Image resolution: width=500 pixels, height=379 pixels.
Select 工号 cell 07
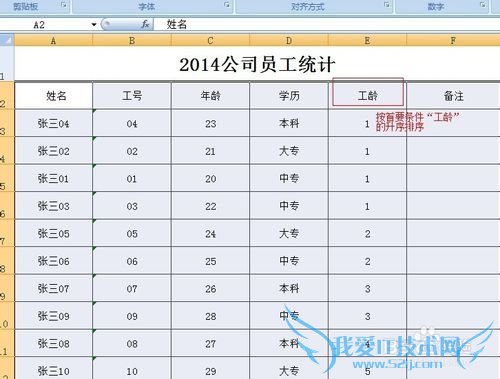point(132,288)
